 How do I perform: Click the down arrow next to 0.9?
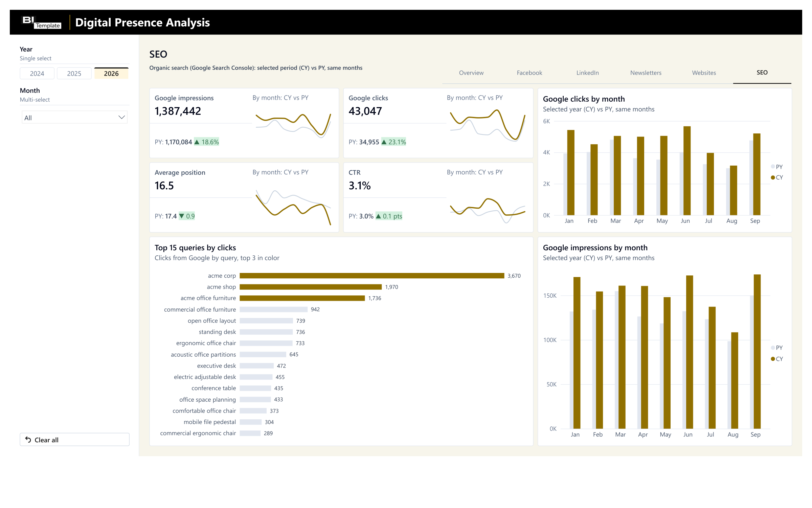182,216
